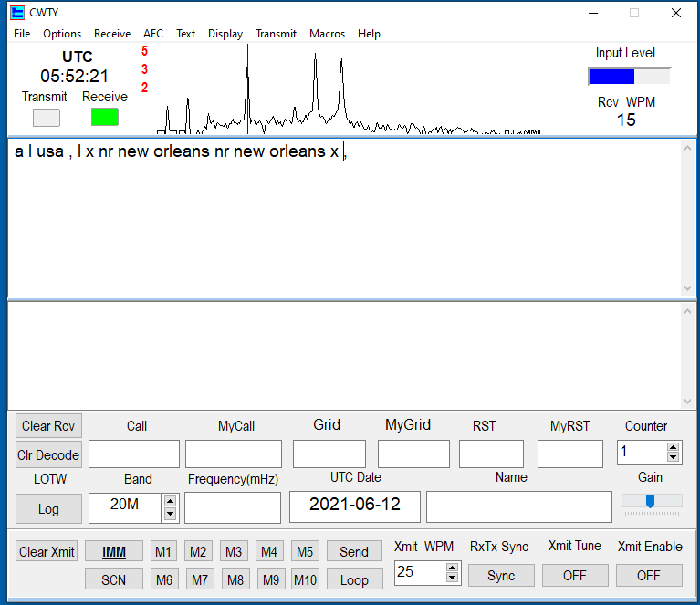Click into the RST input field

492,454
